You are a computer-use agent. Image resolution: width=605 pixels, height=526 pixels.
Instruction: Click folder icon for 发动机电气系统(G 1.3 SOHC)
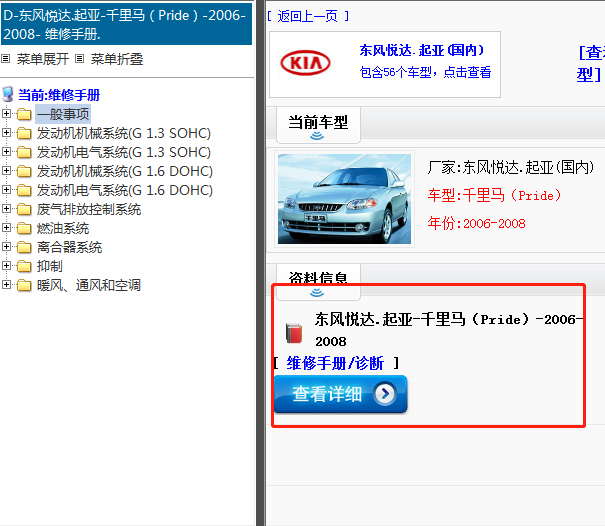[x=24, y=152]
